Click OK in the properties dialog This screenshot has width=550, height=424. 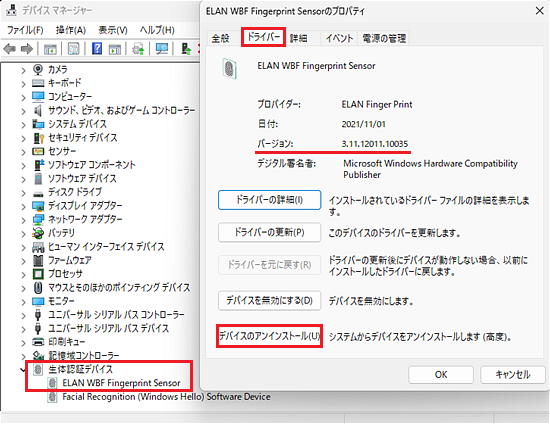tap(441, 375)
